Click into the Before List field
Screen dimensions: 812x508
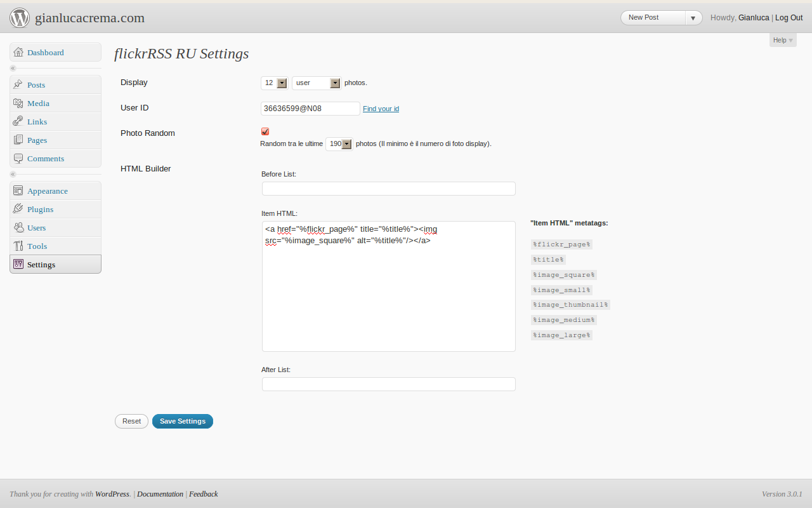tap(389, 189)
